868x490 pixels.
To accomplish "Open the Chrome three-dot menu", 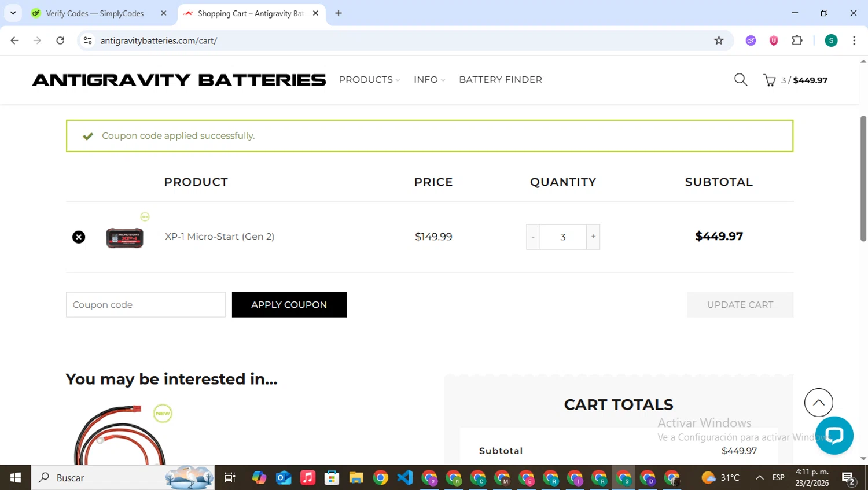I will coord(854,40).
